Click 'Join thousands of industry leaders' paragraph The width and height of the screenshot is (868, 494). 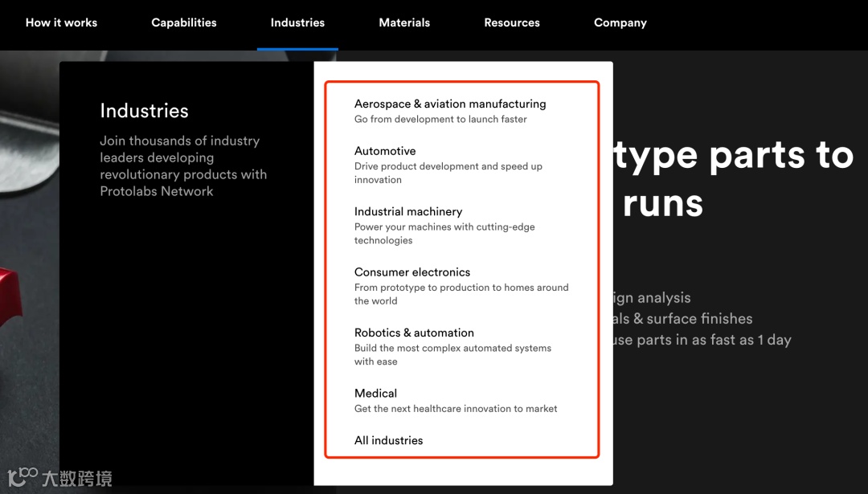click(x=183, y=166)
